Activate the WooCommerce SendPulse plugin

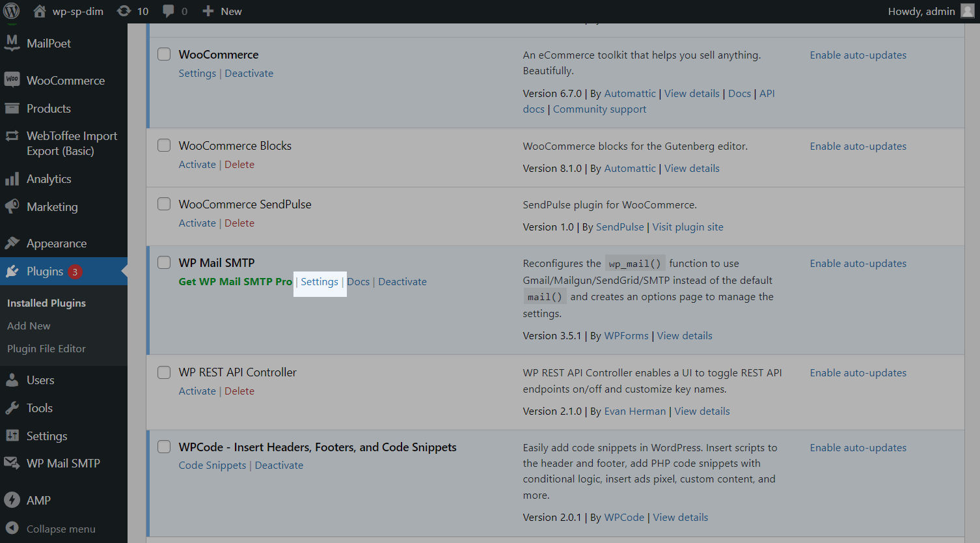pyautogui.click(x=197, y=223)
